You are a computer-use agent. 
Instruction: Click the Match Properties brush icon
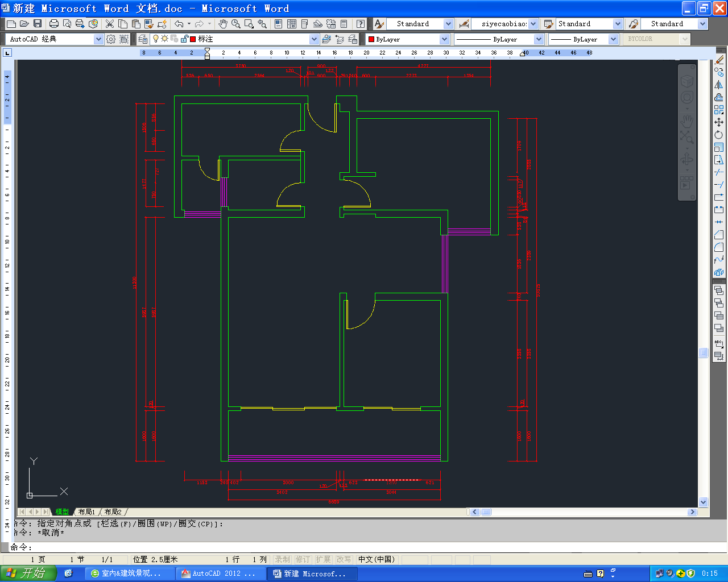point(162,24)
